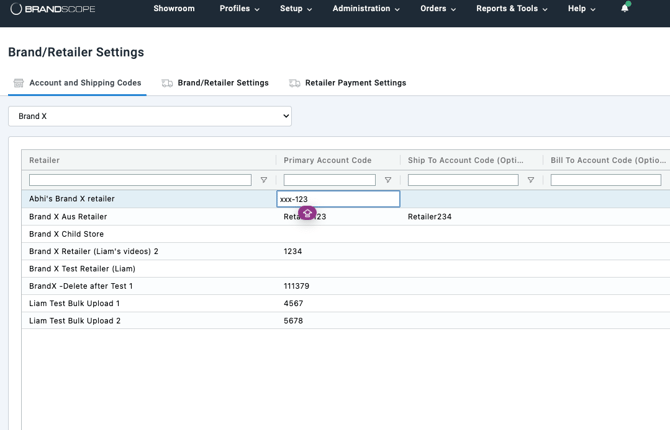Focus the Bill To Account Code filter input
670x430 pixels.
[606, 180]
